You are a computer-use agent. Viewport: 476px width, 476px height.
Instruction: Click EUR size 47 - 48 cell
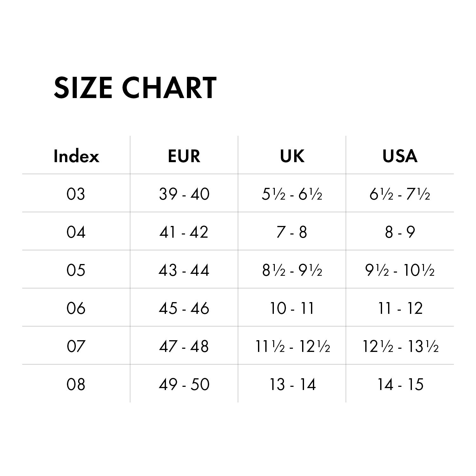pyautogui.click(x=184, y=346)
